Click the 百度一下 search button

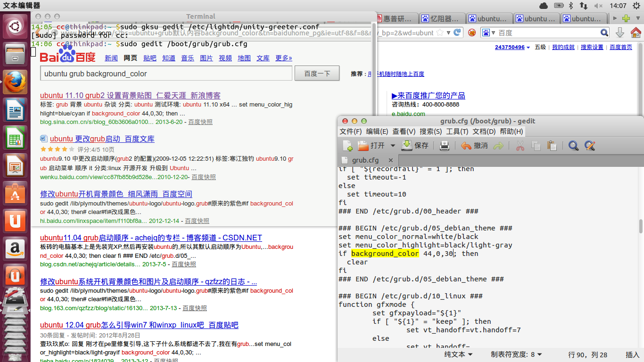coord(317,74)
